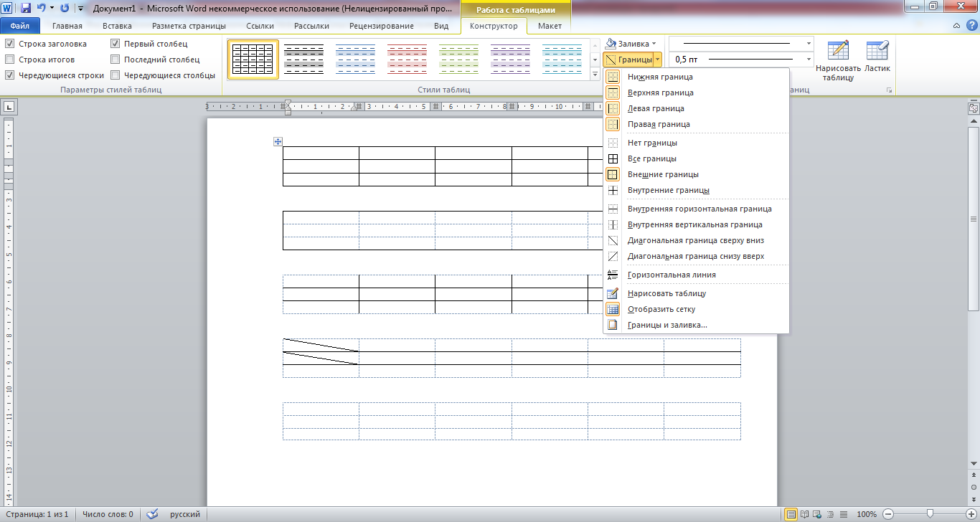Screen dimensions: 980x522
Task: Click the Нарисовать таблицу menu icon
Action: click(613, 293)
